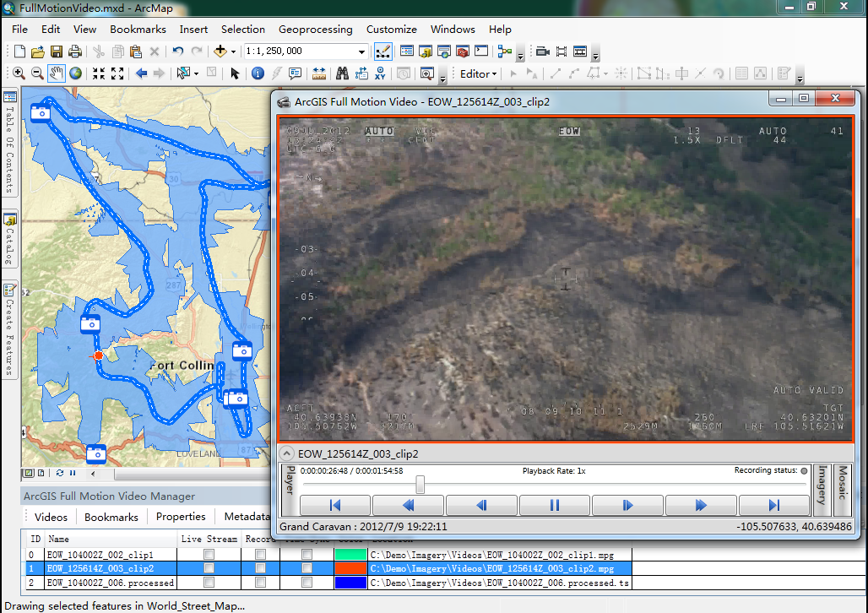Image resolution: width=868 pixels, height=613 pixels.
Task: Select the EOW_104002Z_006.processed name cell
Action: (110, 583)
